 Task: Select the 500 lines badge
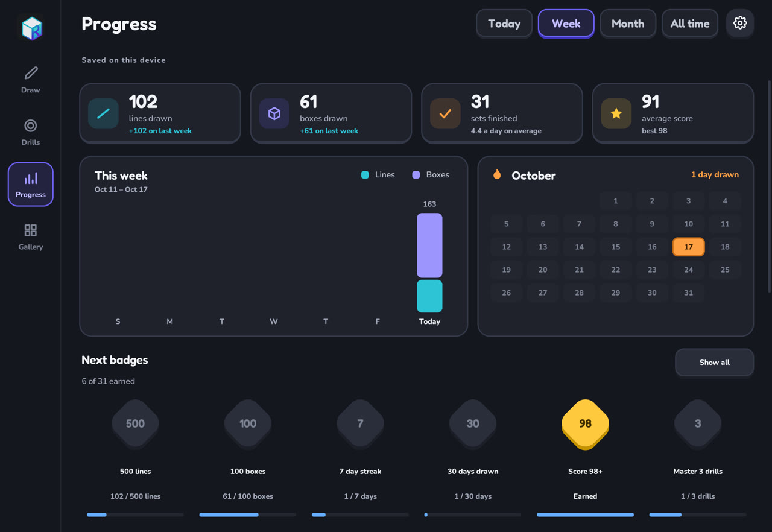tap(135, 424)
